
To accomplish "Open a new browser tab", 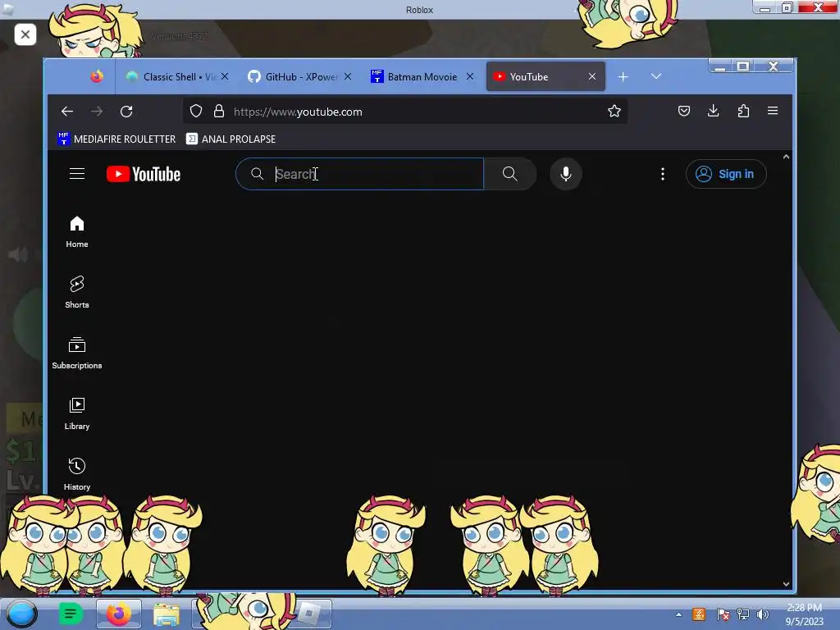I will coord(623,76).
